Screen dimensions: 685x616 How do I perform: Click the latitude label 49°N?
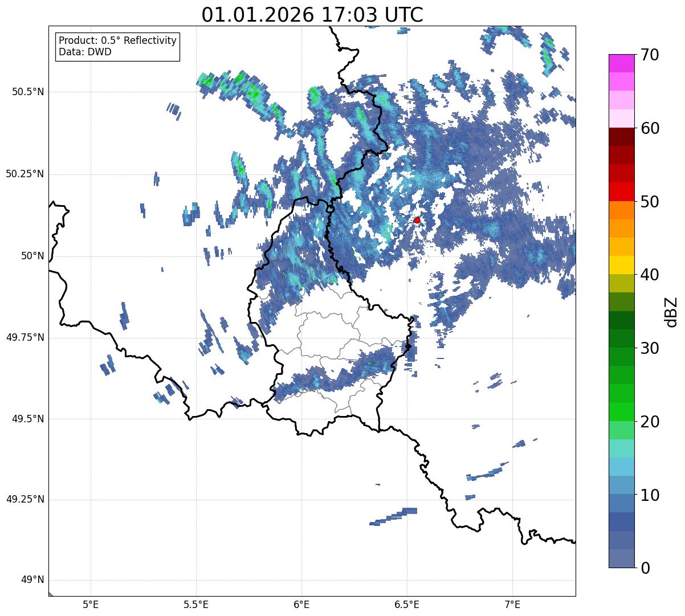(32, 580)
